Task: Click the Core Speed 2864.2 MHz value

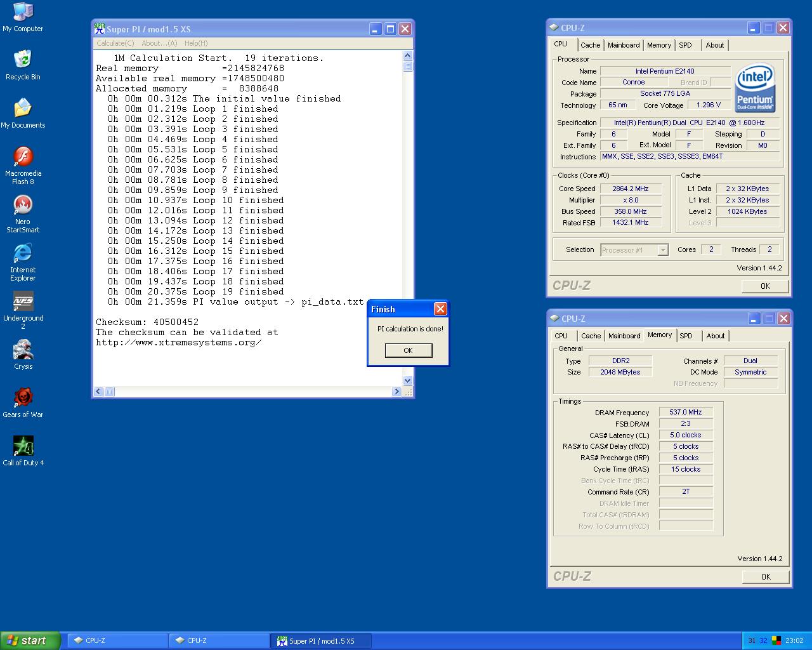Action: 631,189
